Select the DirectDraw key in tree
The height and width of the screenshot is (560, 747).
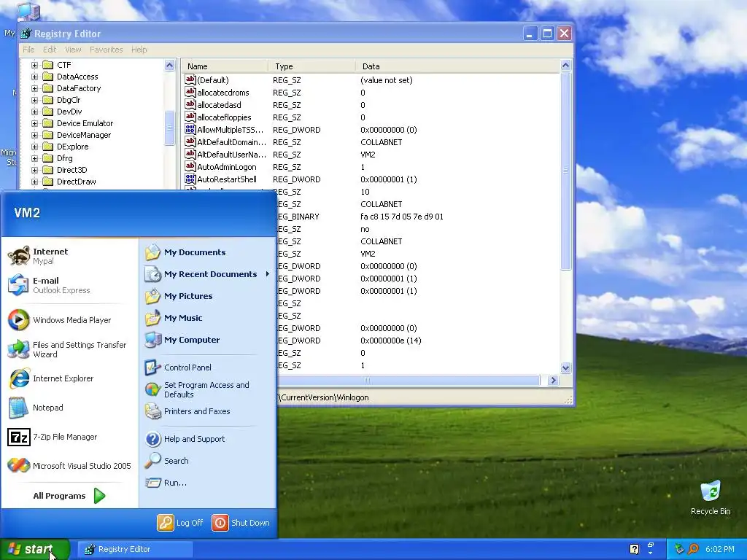(76, 182)
